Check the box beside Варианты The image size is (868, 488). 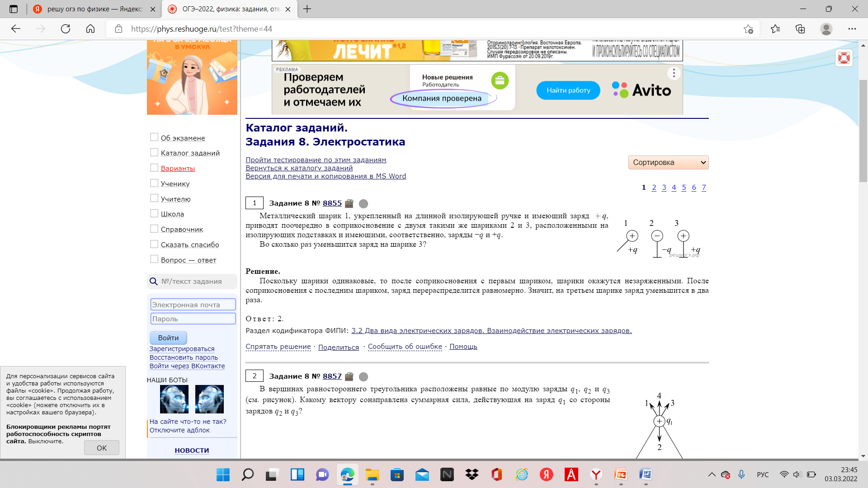coord(154,168)
